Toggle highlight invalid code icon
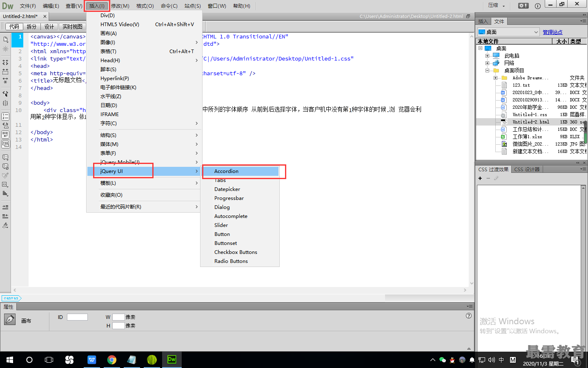Image resolution: width=588 pixels, height=368 pixels. pos(5,126)
